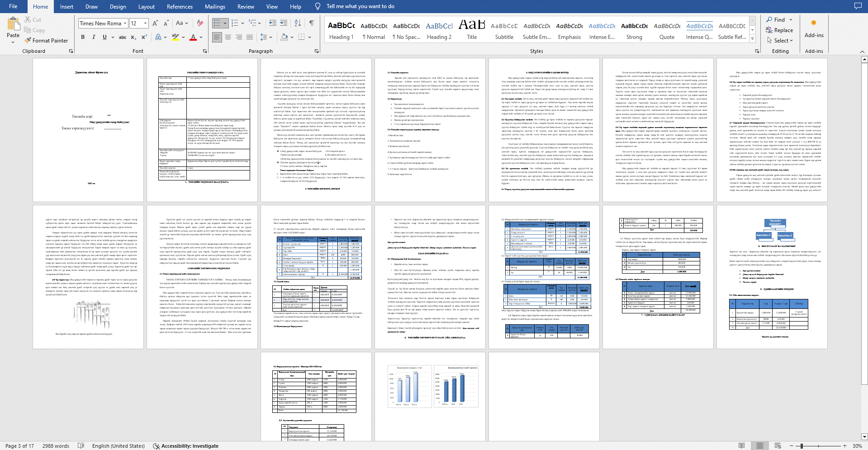
Task: Open the File tab
Action: click(13, 6)
